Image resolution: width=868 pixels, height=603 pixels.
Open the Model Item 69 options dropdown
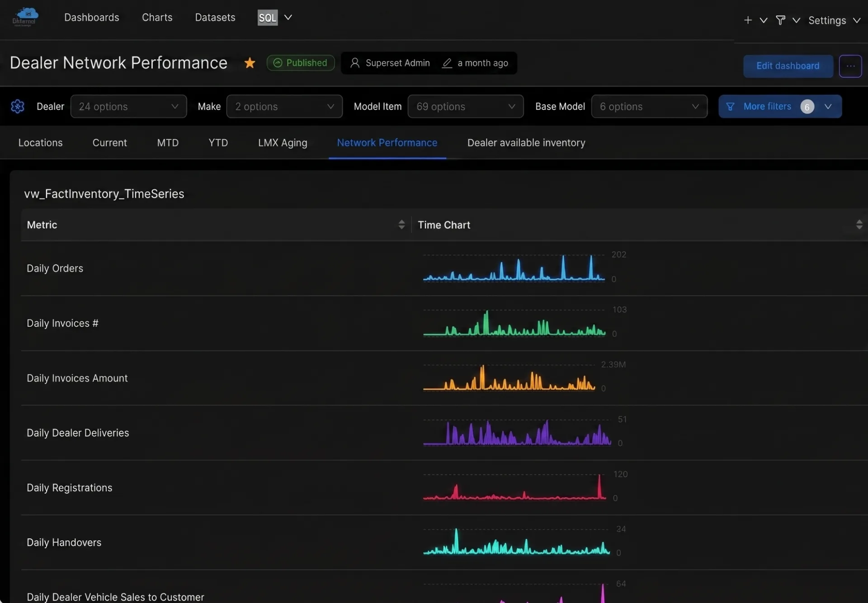(466, 106)
